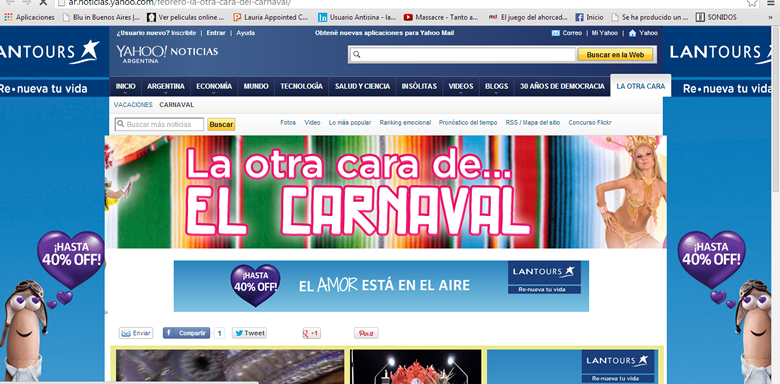Share the article with the Tweet button
The image size is (780, 384).
point(249,333)
